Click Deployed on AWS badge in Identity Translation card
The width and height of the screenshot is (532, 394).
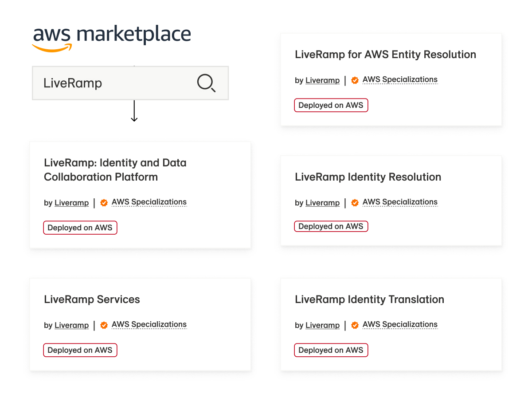coord(331,350)
